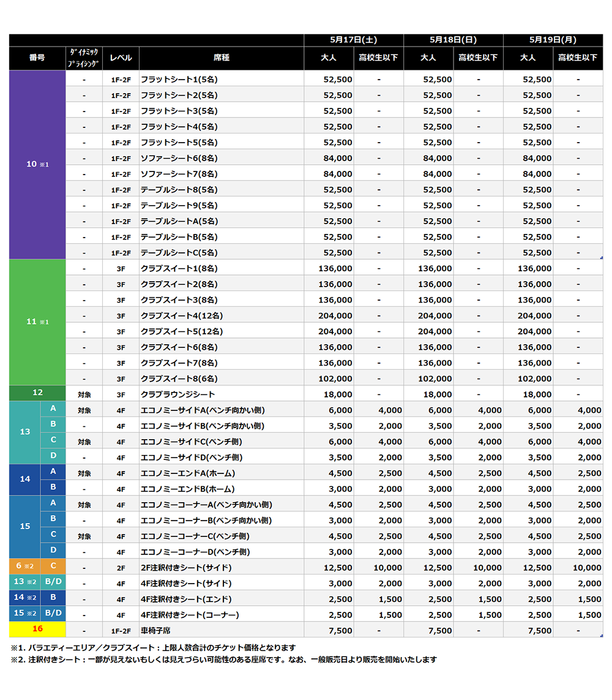The width and height of the screenshot is (612, 700).
Task: Click the purple number 10 section cell
Action: (x=37, y=165)
